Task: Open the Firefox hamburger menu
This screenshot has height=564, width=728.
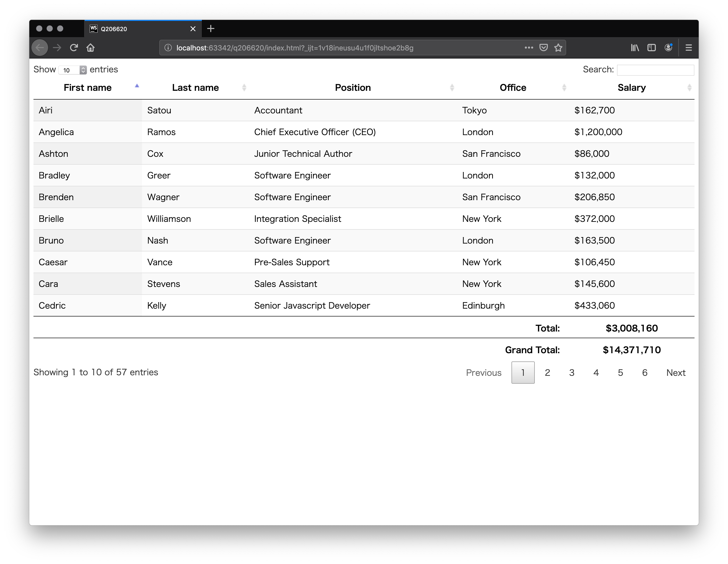Action: (x=688, y=48)
